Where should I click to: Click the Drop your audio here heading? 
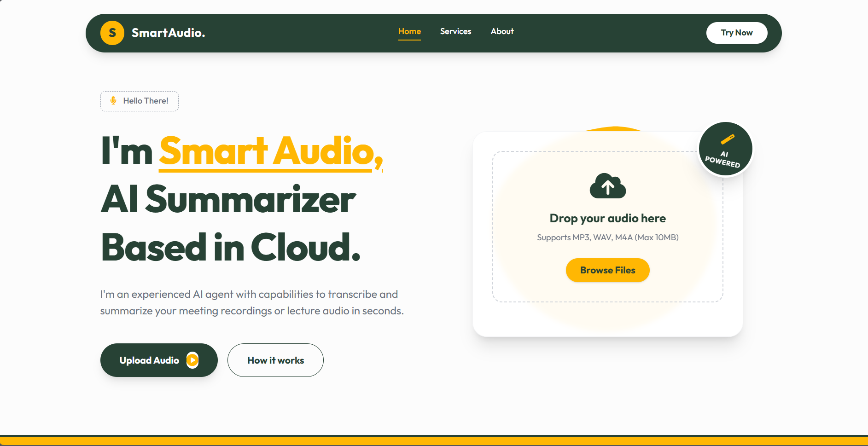(x=608, y=218)
